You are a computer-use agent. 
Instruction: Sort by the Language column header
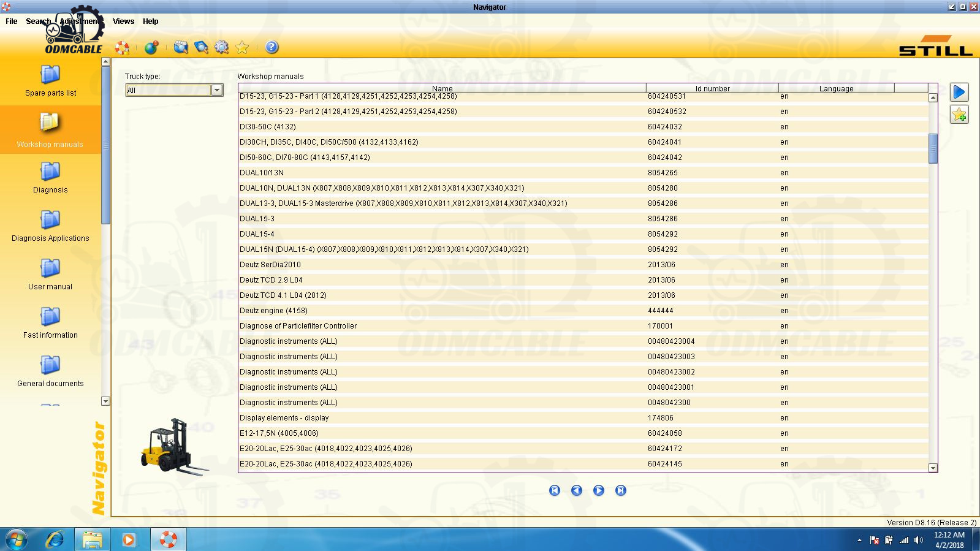[x=836, y=88]
